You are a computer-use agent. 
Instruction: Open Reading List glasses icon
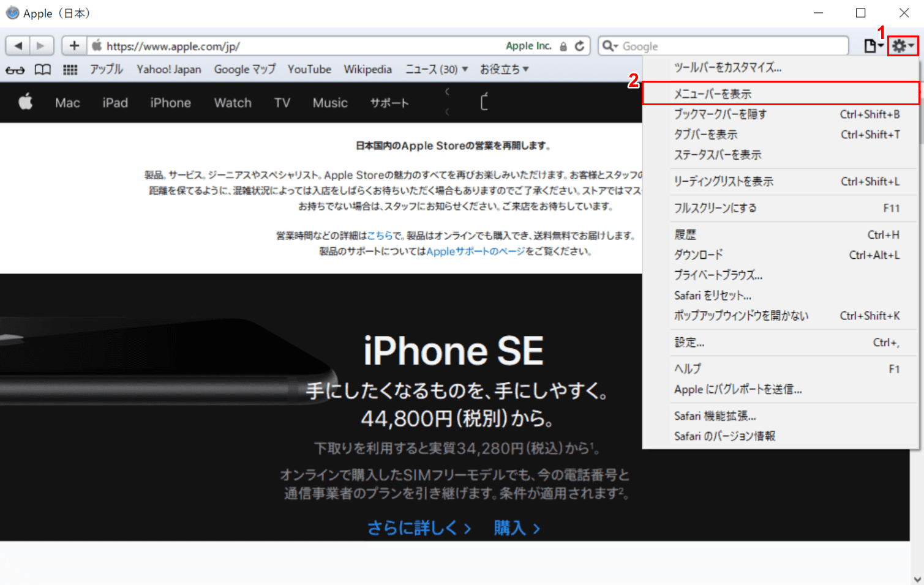[15, 70]
